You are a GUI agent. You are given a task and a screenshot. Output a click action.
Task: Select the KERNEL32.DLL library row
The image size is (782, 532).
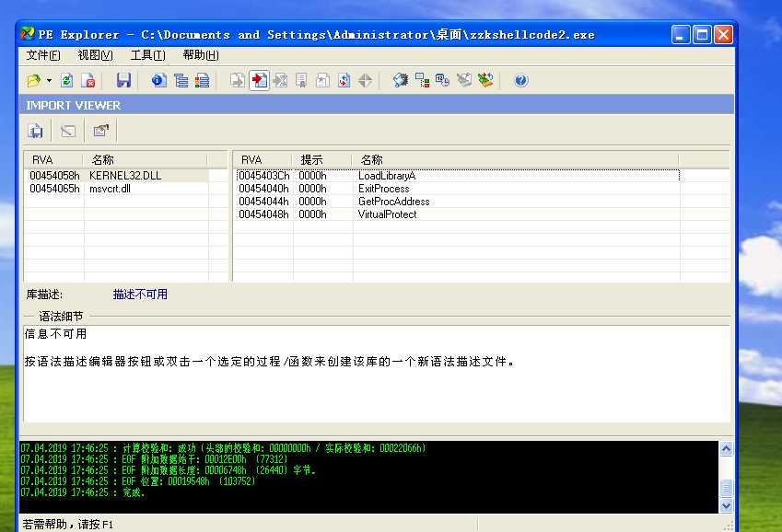tap(118, 176)
